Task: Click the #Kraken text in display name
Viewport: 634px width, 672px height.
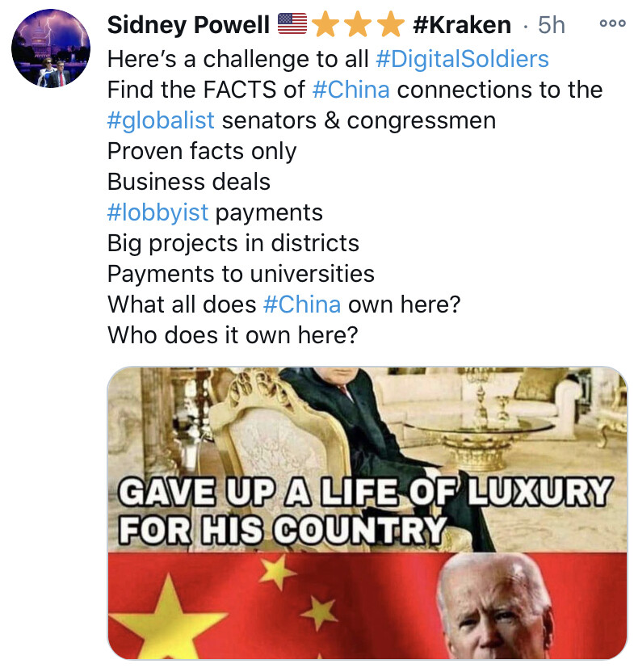Action: click(462, 25)
